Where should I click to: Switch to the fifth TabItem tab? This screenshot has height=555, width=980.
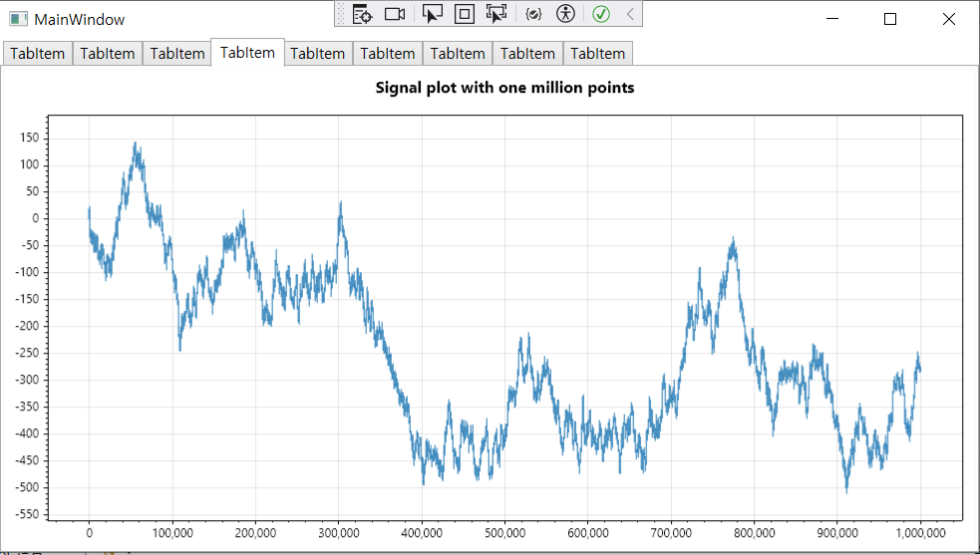tap(317, 54)
